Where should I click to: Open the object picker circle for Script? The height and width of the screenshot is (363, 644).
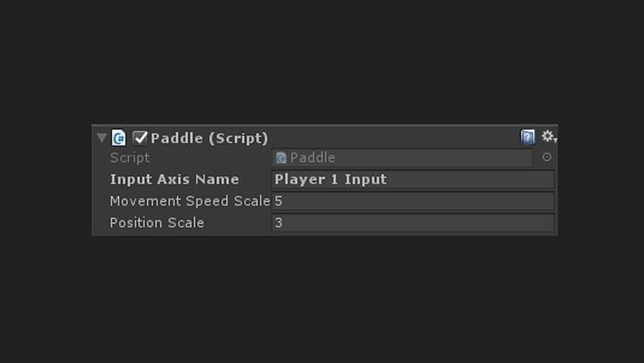point(547,158)
